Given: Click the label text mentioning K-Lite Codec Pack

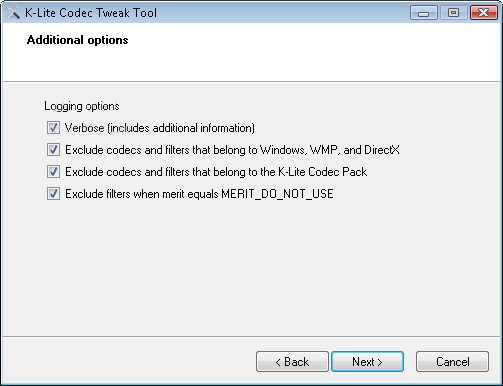Looking at the screenshot, I should click(216, 172).
